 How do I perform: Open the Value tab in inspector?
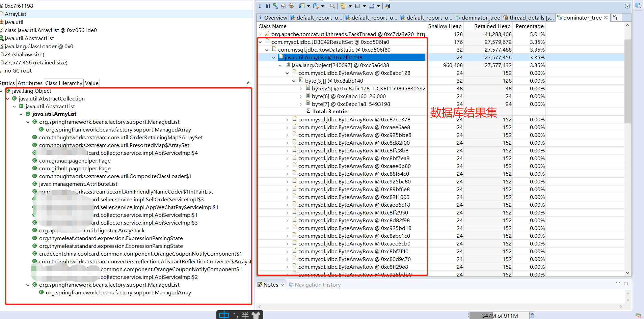[92, 83]
